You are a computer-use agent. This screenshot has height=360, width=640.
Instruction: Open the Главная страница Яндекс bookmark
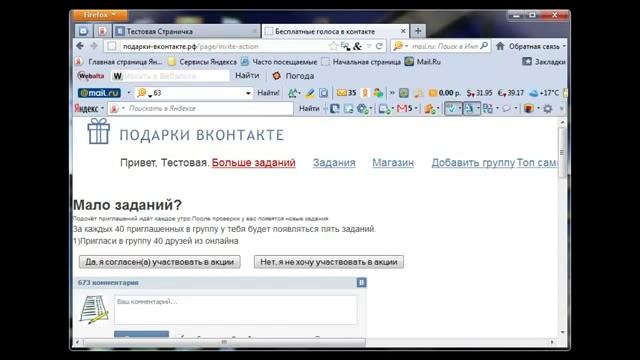pos(119,62)
